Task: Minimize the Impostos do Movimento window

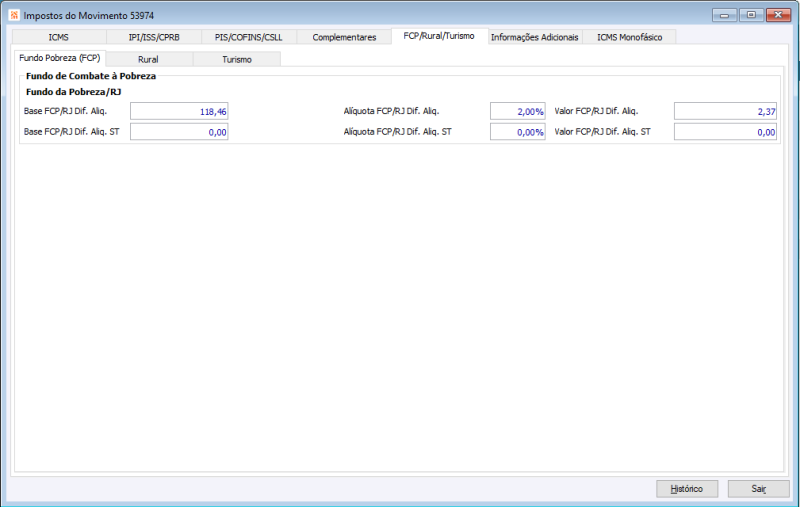Action: (724, 15)
